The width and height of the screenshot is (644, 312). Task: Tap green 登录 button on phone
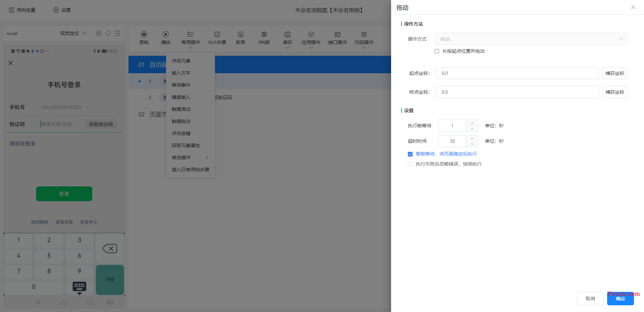click(x=64, y=194)
